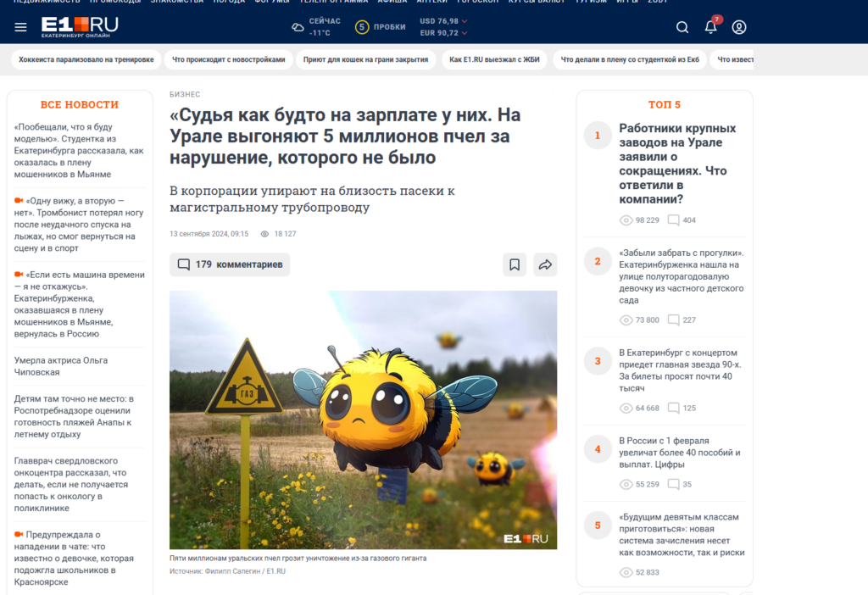Open the user profile icon
Screen dimensions: 868x595
[739, 27]
